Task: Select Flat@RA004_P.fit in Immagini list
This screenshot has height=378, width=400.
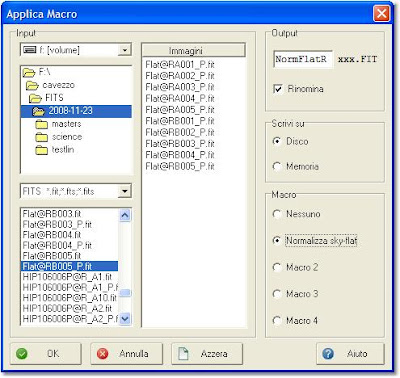Action: pyautogui.click(x=180, y=98)
